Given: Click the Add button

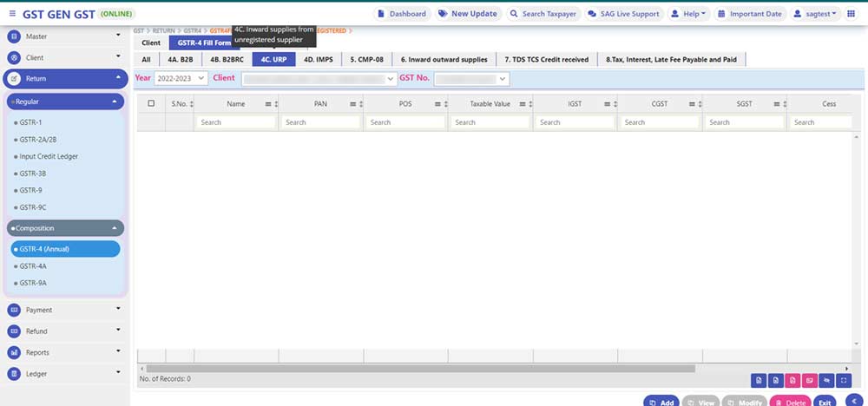Looking at the screenshot, I should tap(661, 403).
